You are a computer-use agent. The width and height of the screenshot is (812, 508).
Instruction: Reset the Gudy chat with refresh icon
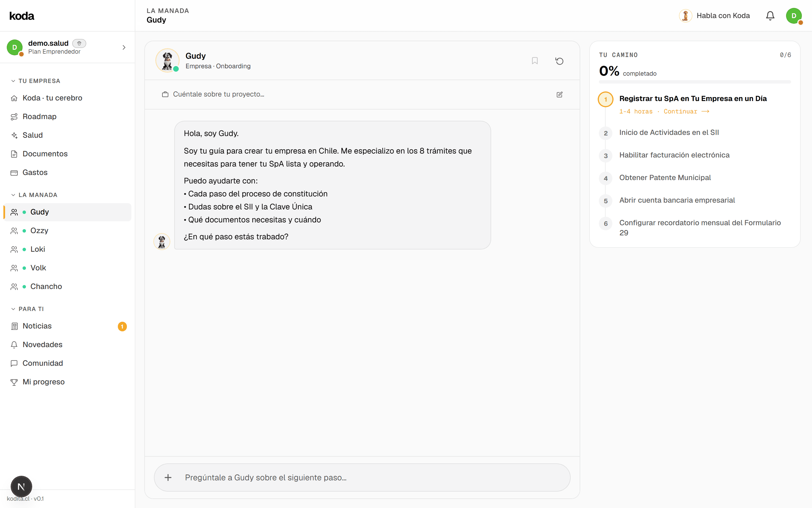tap(559, 61)
